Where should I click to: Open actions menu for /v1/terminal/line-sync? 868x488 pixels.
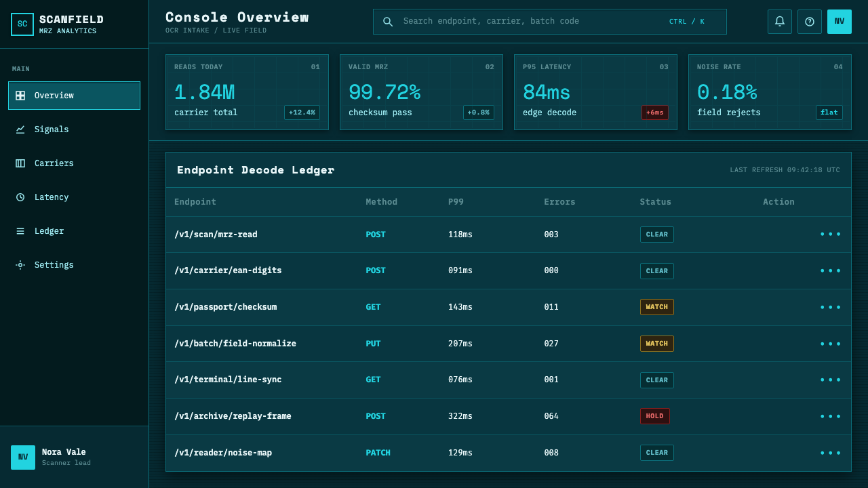(x=831, y=380)
